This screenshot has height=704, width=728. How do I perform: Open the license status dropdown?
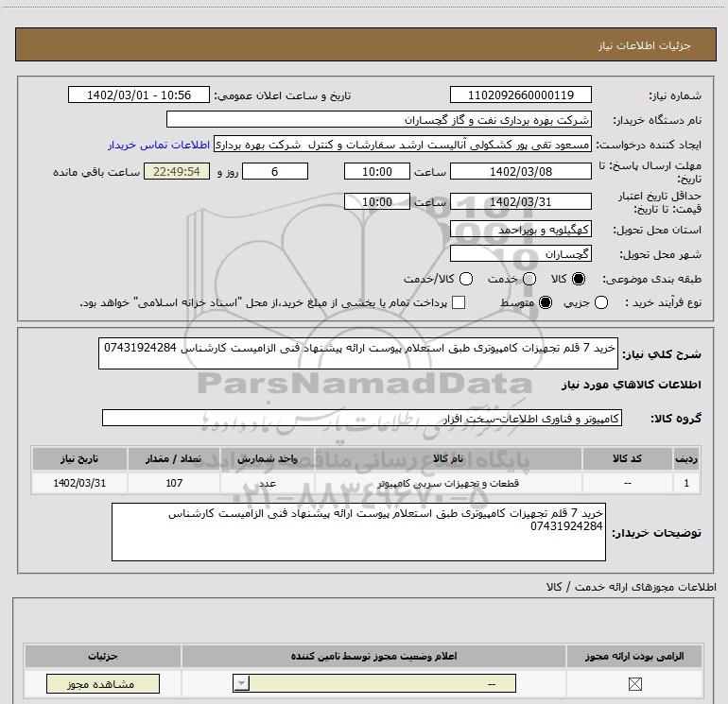[x=374, y=683]
